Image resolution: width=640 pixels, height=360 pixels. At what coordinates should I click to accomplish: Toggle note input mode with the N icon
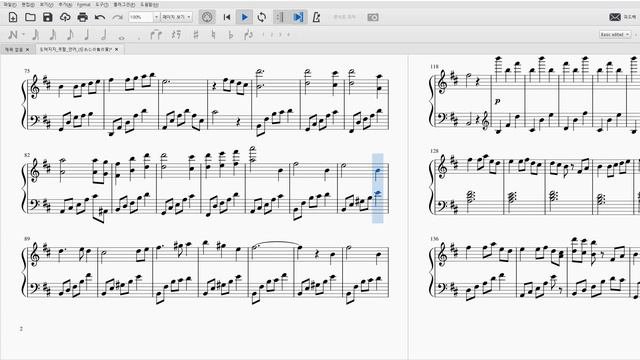[13, 35]
